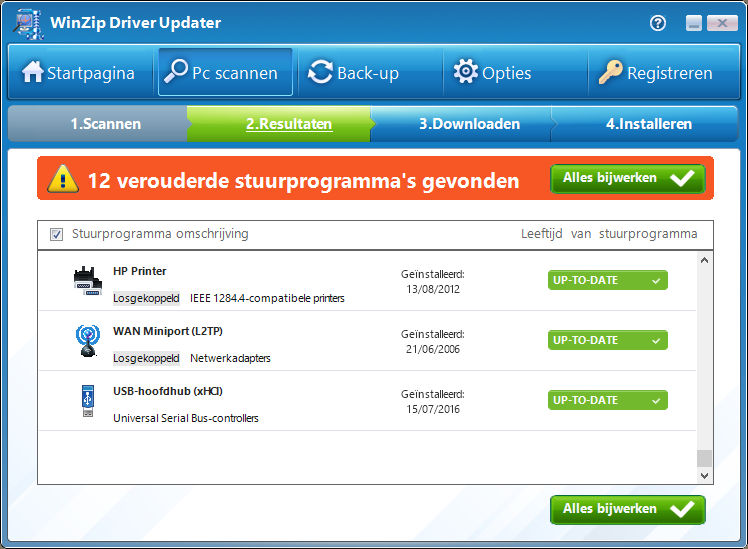Select the HP Printer driver name
Image resolution: width=748 pixels, height=549 pixels.
[140, 271]
